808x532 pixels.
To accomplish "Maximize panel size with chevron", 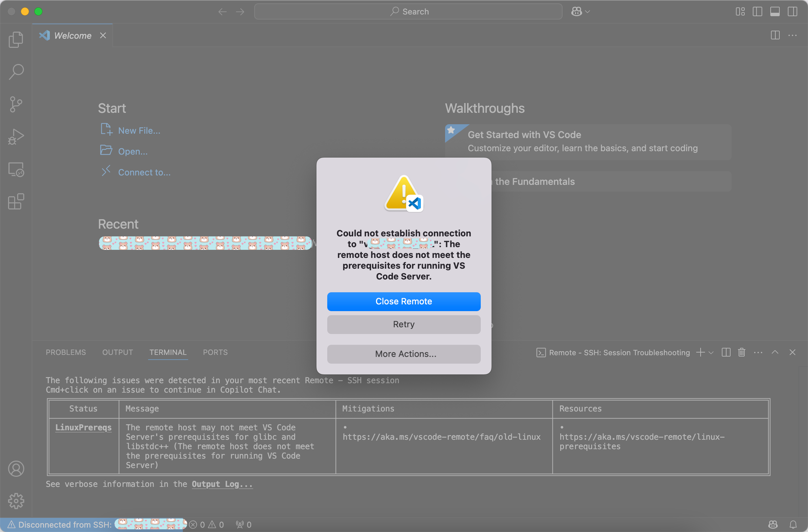I will click(775, 353).
